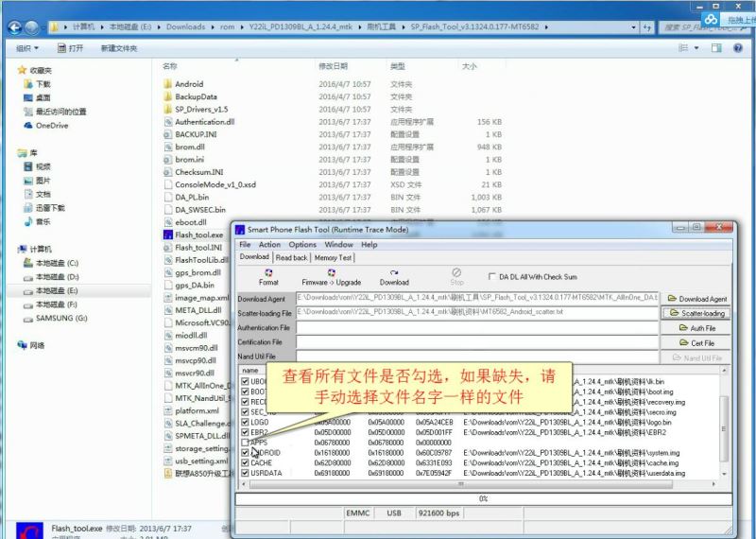Uncheck the CACHE partition checkbox
Screen dimensions: 756x539
245,462
